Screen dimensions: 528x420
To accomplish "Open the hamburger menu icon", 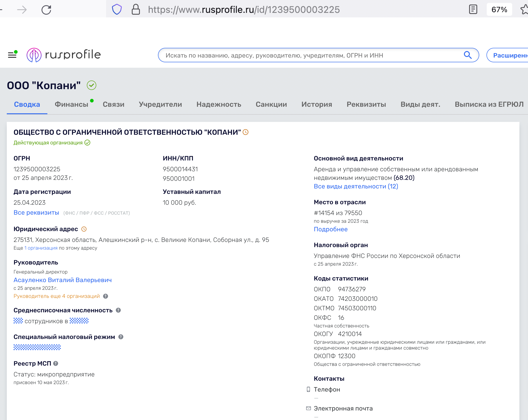I will (12, 55).
